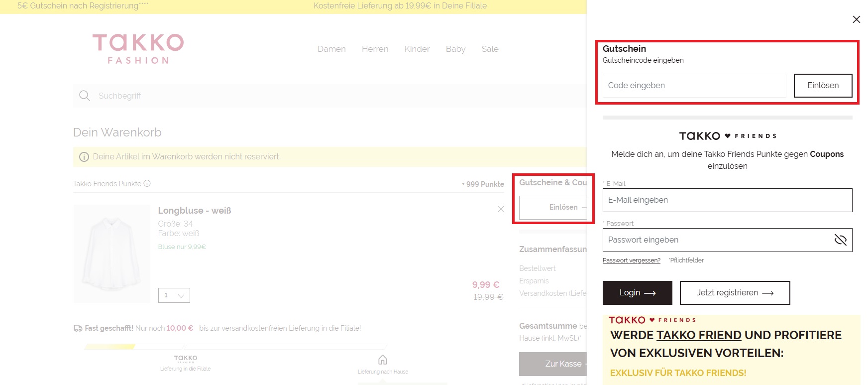868x385 pixels.
Task: Click Einlösen under Gutscheine & Coupons
Action: click(553, 207)
